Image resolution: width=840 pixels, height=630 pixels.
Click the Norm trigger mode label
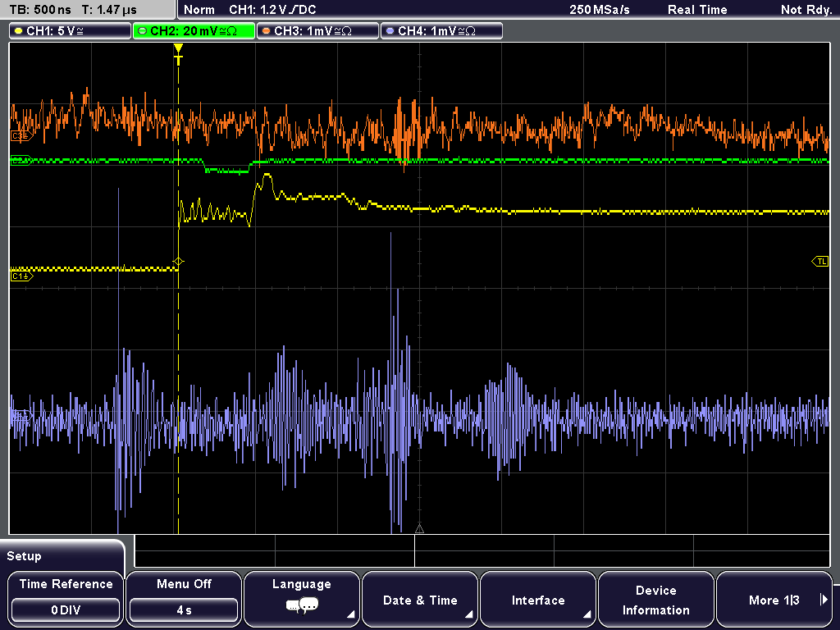tap(199, 10)
